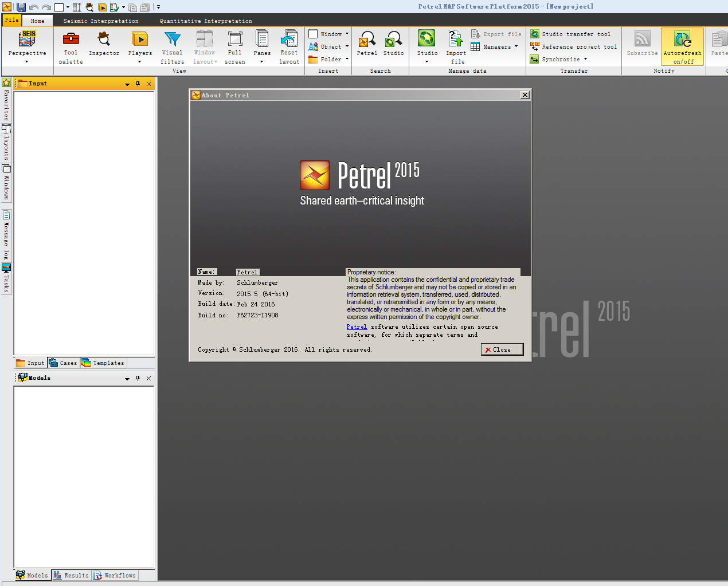Switch to the Seismic Interpretation tab

[x=101, y=21]
